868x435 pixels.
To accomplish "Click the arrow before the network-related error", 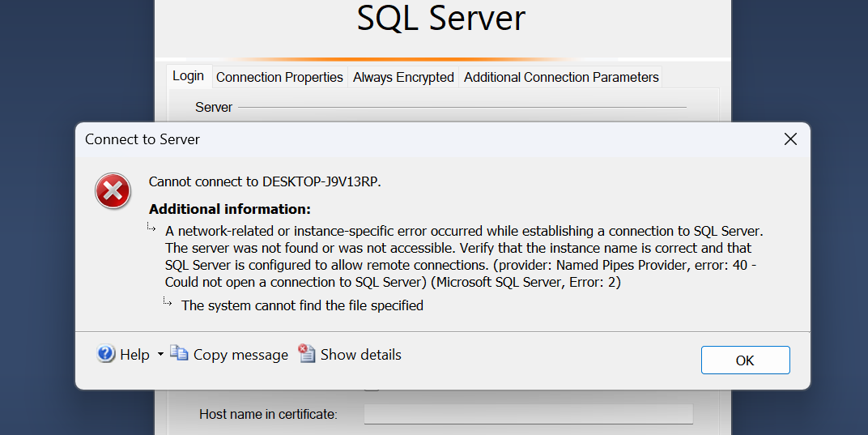I will 151,227.
